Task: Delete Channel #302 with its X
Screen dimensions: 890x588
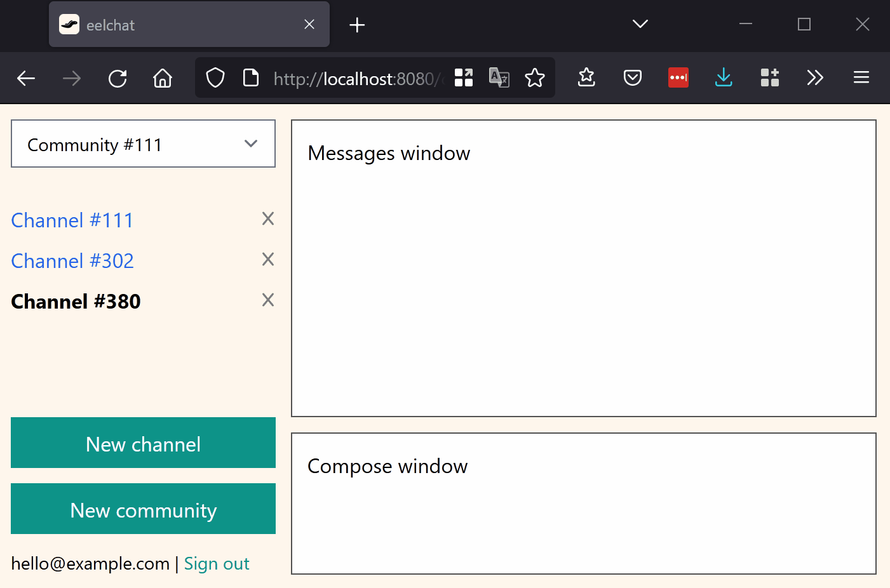Action: point(268,260)
